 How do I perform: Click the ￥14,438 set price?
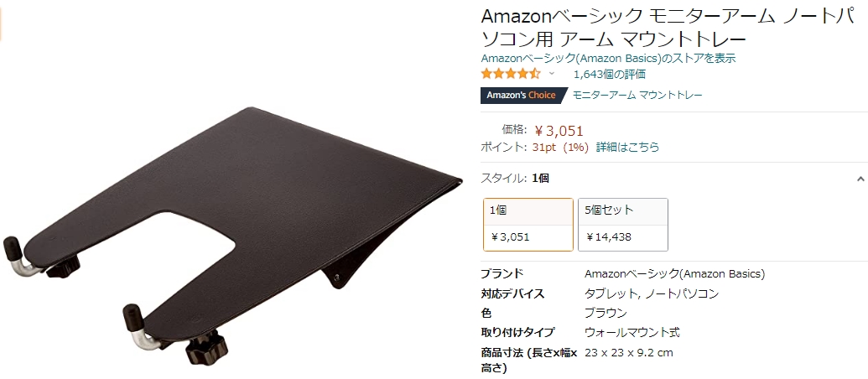pyautogui.click(x=609, y=237)
